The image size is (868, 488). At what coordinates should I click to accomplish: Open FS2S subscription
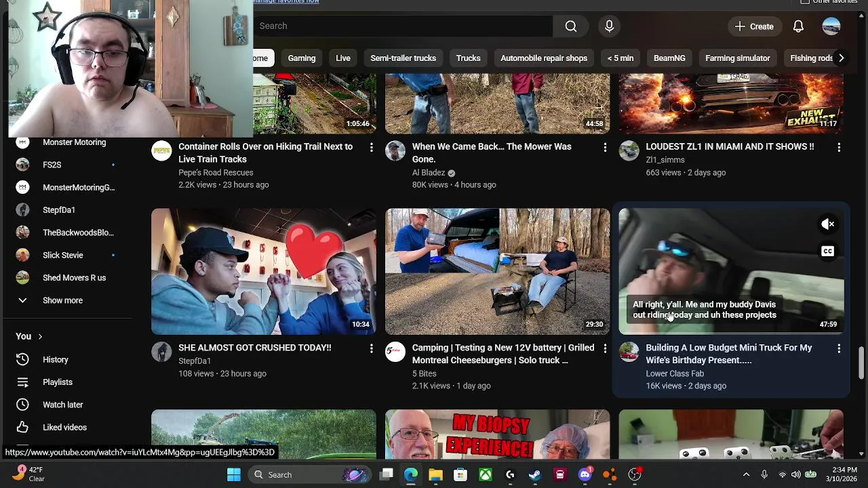tap(66, 165)
